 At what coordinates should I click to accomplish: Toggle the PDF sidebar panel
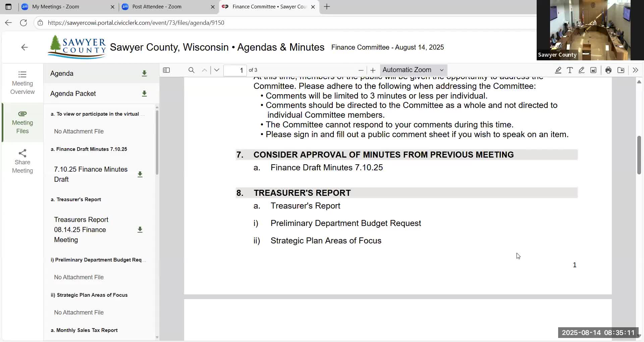(x=166, y=70)
